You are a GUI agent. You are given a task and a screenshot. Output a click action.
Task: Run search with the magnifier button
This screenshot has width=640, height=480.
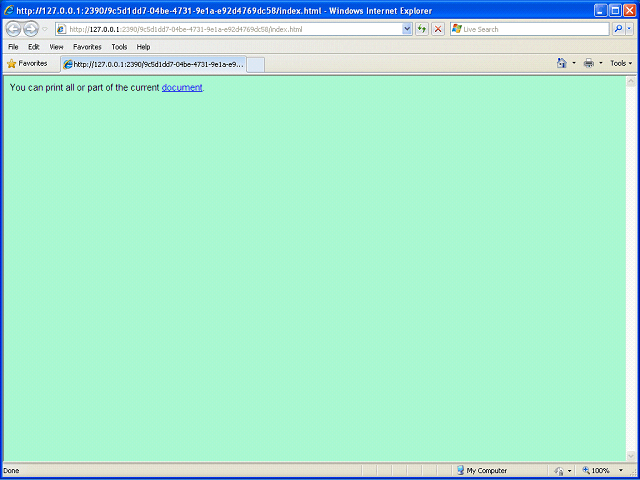(618, 29)
